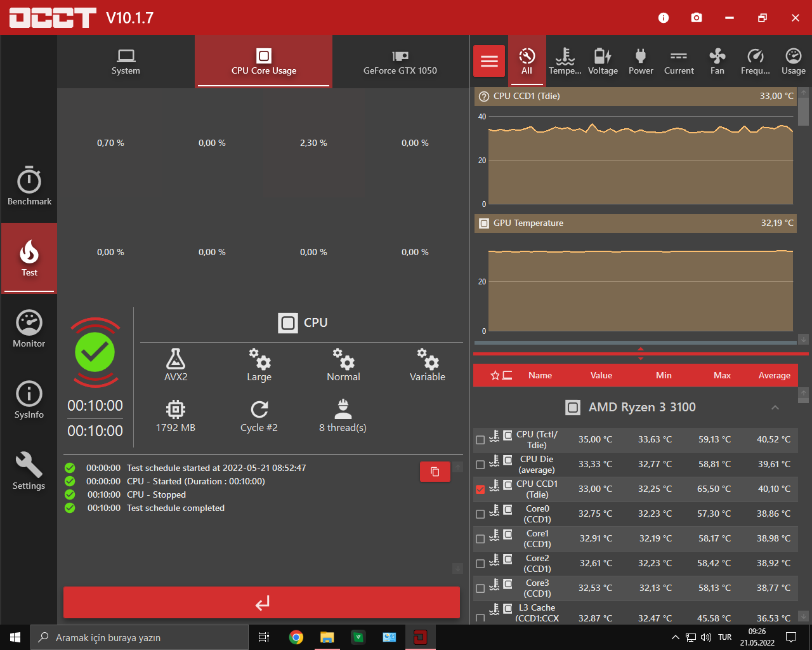Collapse the AMD Ryzen 3 3100 group

775,408
